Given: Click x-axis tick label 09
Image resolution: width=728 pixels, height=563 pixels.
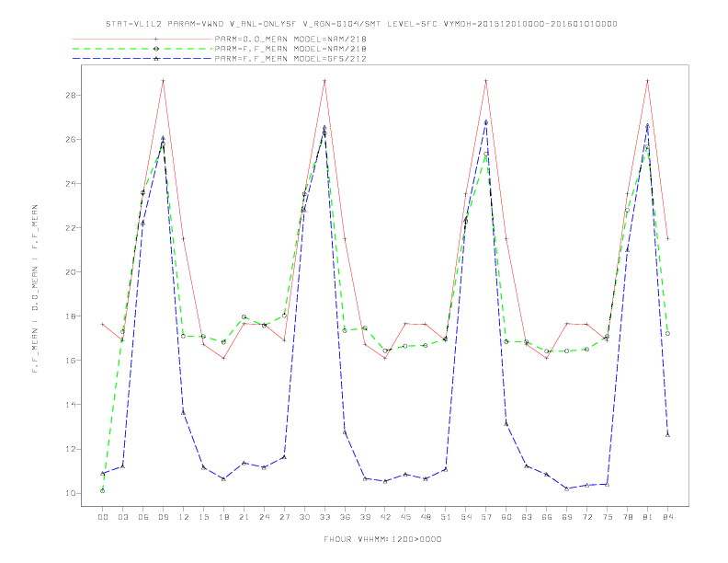Looking at the screenshot, I should pyautogui.click(x=163, y=517).
